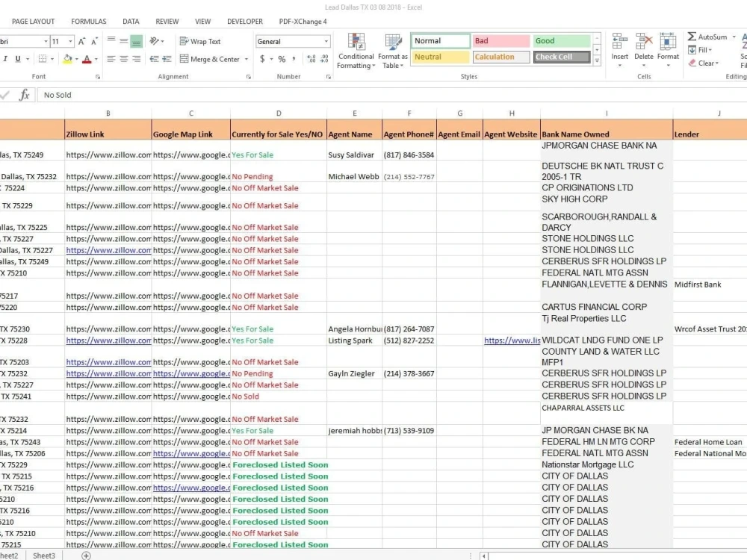Open VIEW ribbon tab
Screen dimensions: 747x560
(202, 22)
